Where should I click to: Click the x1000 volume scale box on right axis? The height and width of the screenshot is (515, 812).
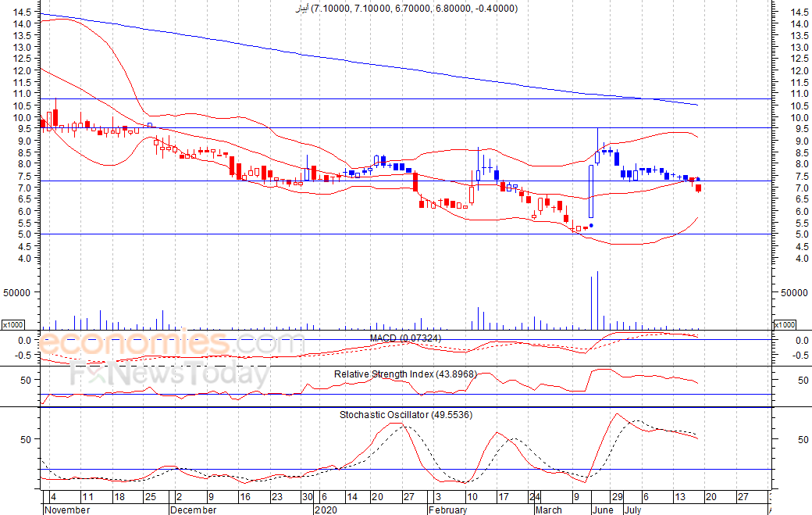784,324
